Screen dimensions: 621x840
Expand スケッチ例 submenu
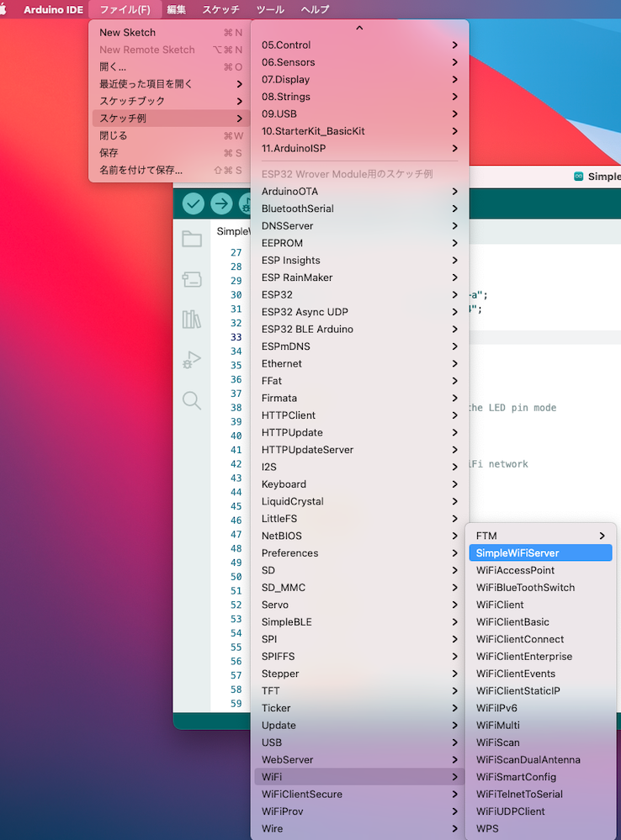[169, 118]
